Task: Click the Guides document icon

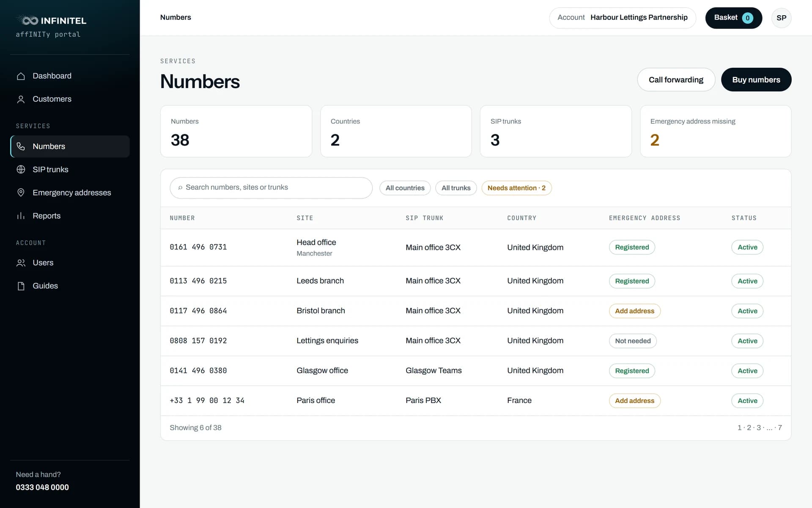Action: point(21,286)
